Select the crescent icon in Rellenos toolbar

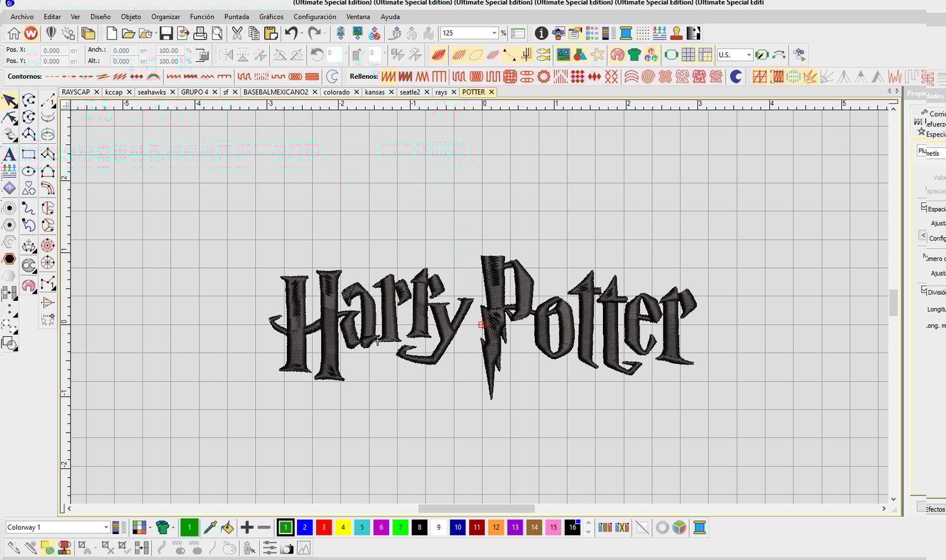tap(735, 76)
